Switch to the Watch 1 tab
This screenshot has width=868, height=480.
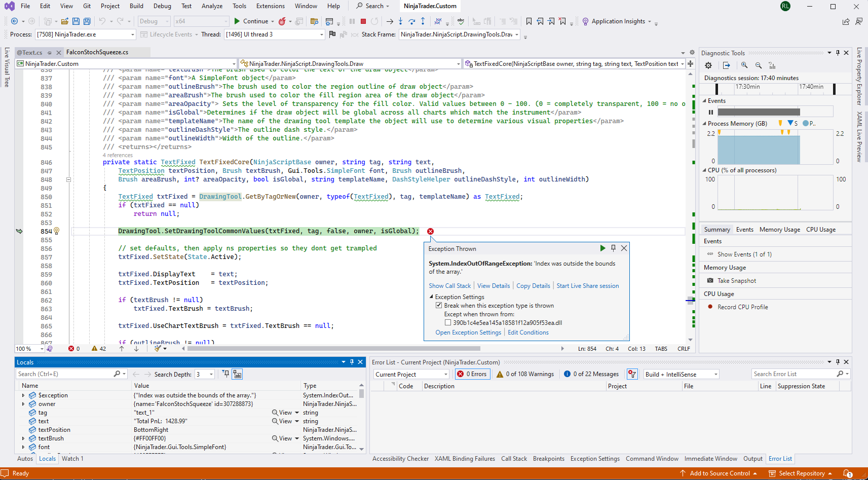click(x=72, y=458)
